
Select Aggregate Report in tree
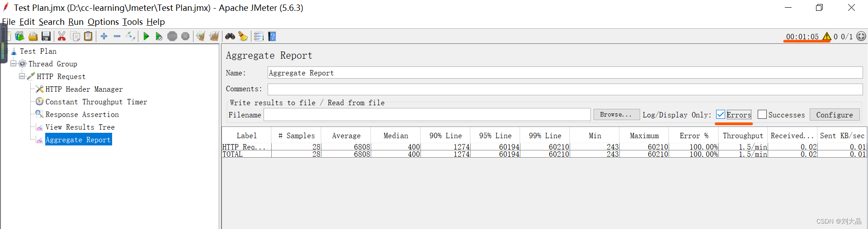point(78,140)
